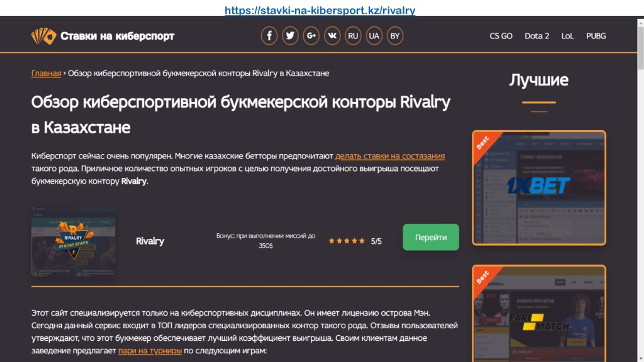
Task: Click the 5/5 rating value
Action: [x=376, y=241]
